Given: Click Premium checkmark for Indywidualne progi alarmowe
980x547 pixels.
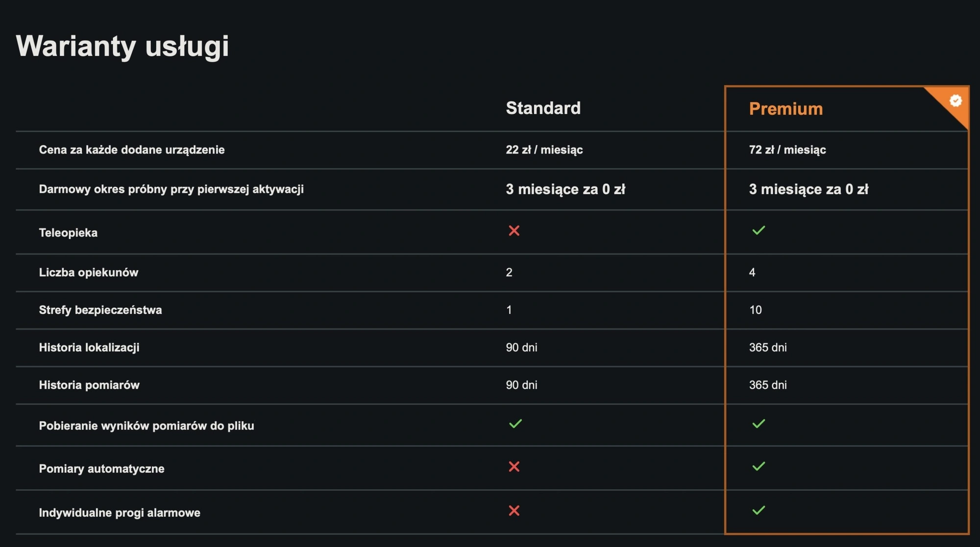Looking at the screenshot, I should coord(759,510).
